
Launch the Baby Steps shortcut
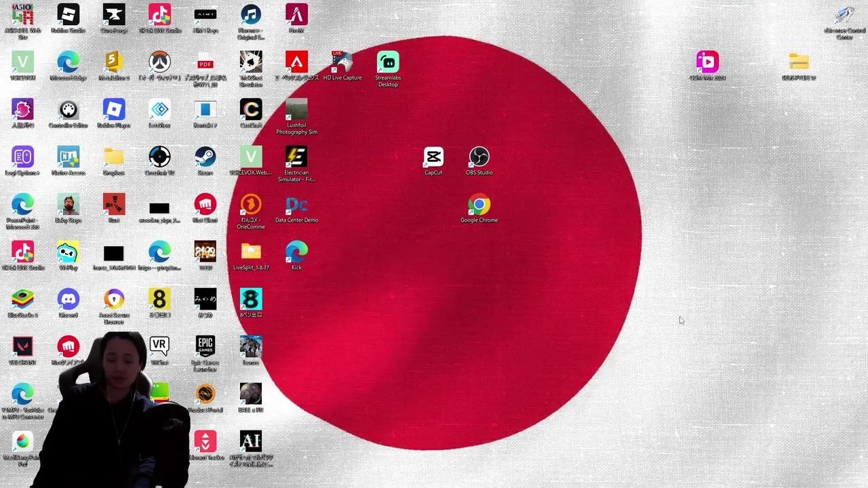point(68,205)
